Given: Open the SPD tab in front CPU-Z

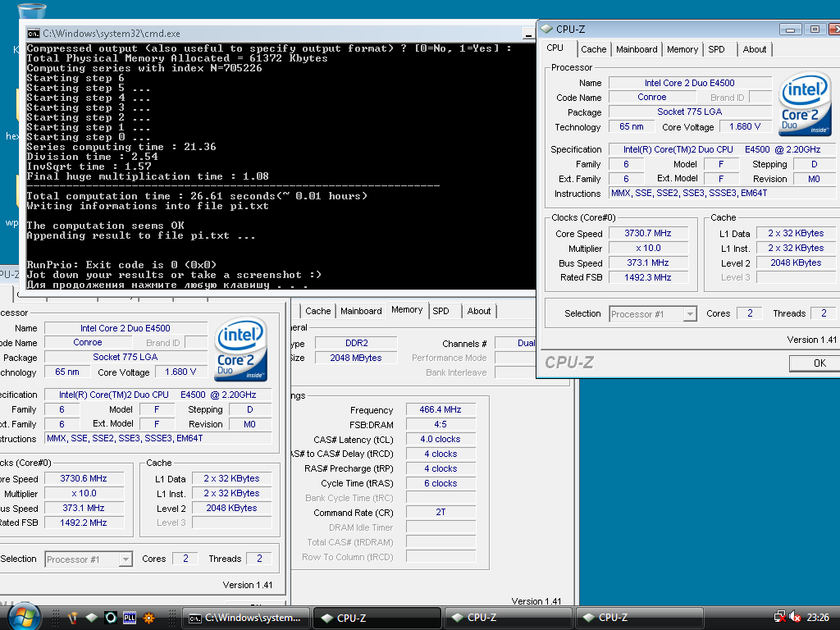Looking at the screenshot, I should 717,49.
